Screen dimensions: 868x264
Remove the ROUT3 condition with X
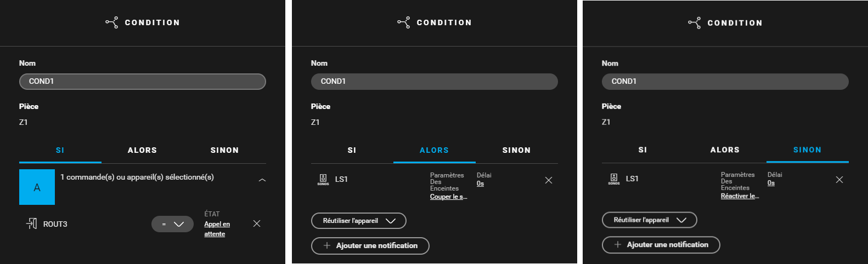[x=257, y=223]
